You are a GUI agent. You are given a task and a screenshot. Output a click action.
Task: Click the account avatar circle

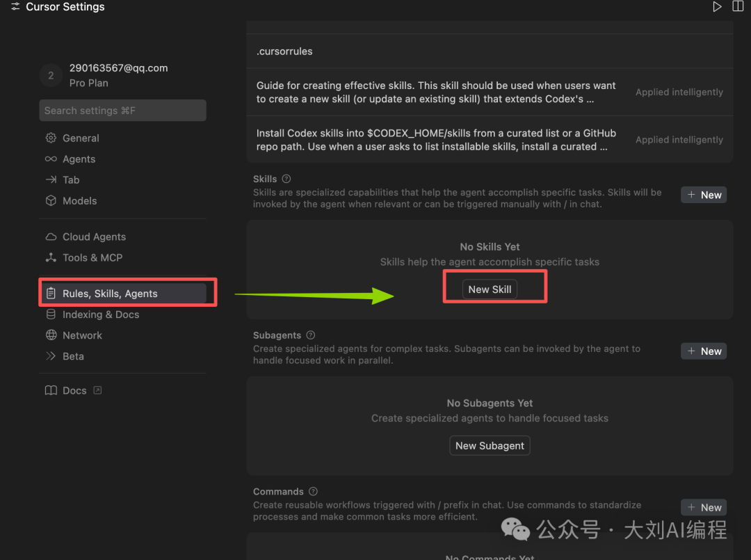coord(51,76)
